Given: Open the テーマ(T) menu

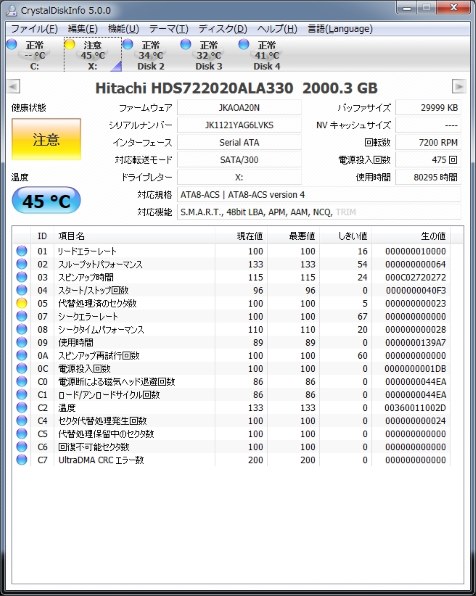Looking at the screenshot, I should point(169,29).
